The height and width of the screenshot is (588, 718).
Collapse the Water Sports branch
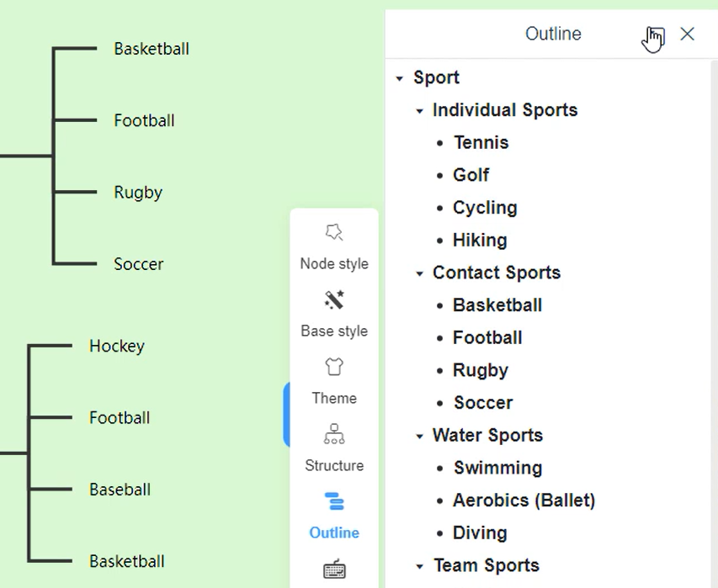[419, 436]
